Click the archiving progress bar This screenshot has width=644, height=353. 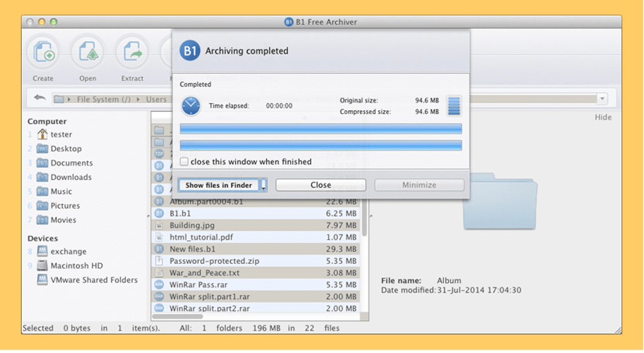tap(320, 129)
